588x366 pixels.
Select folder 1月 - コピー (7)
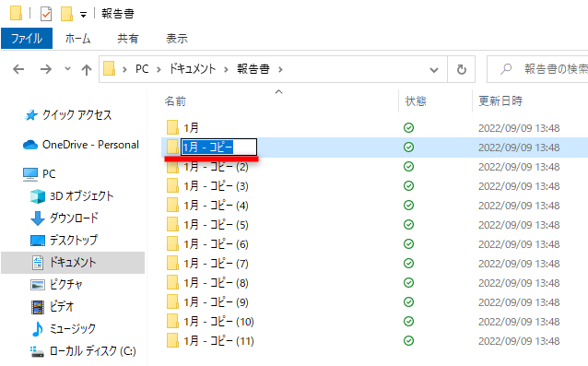[216, 264]
